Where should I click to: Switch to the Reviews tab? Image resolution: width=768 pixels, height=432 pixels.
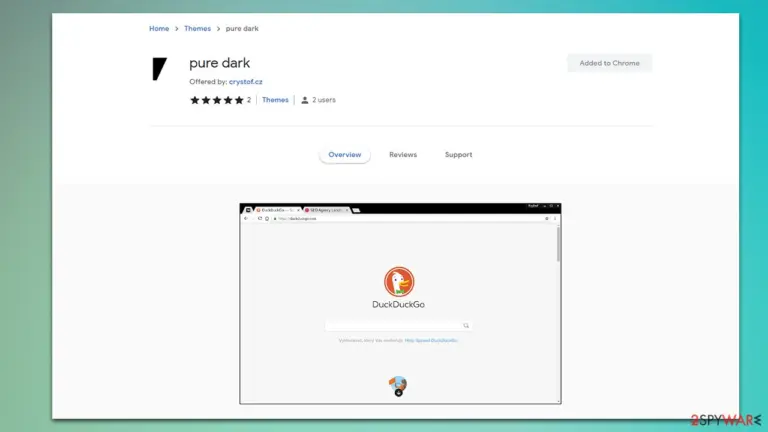[403, 155]
